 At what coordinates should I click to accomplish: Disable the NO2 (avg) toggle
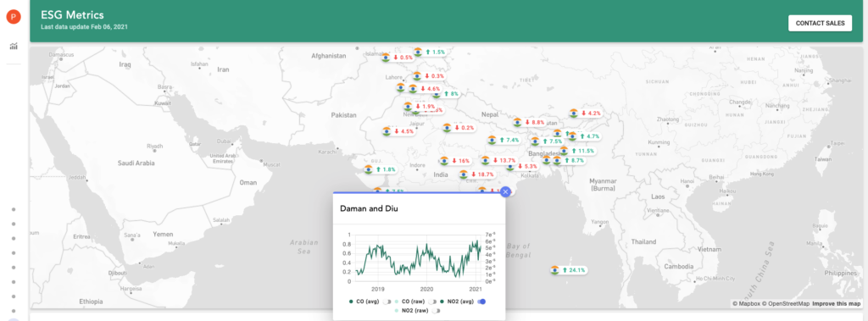pyautogui.click(x=481, y=302)
